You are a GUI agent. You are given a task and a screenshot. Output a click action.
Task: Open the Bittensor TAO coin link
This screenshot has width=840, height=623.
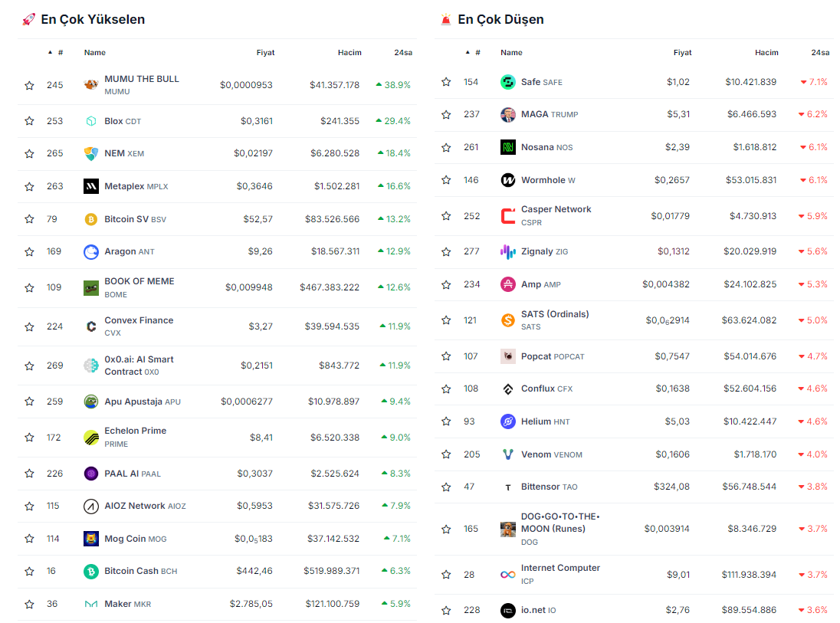pos(541,487)
